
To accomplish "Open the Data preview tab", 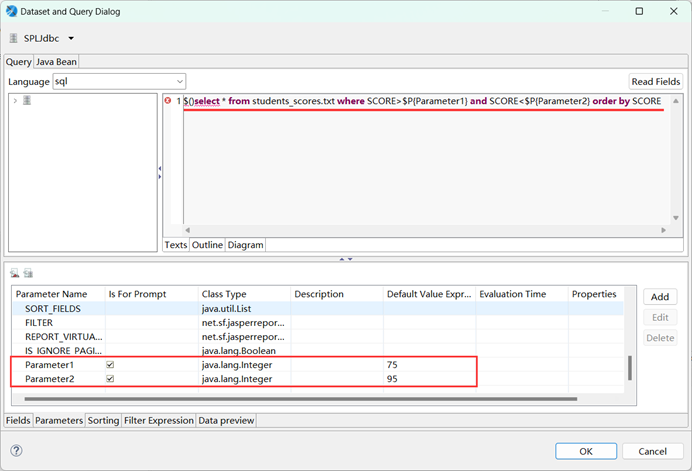I will point(227,421).
